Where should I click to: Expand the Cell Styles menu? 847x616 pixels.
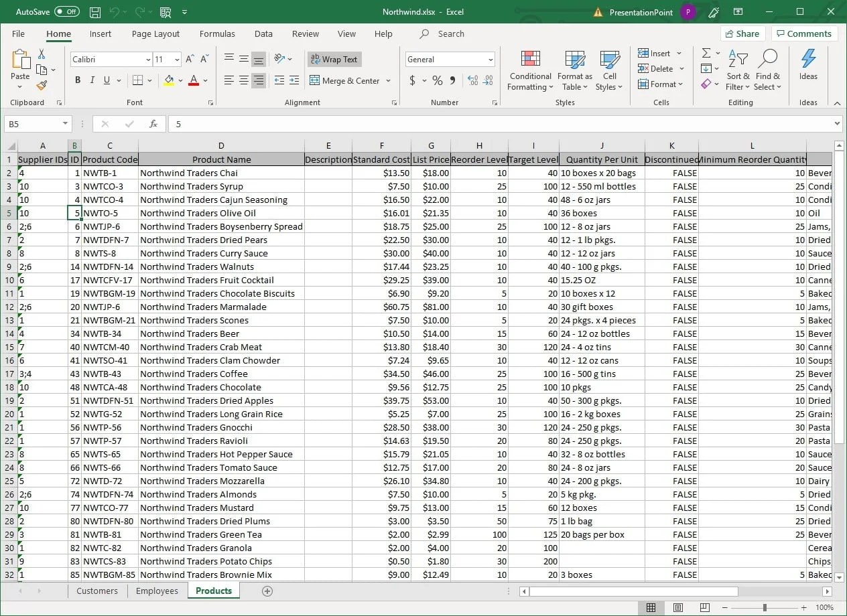click(609, 71)
